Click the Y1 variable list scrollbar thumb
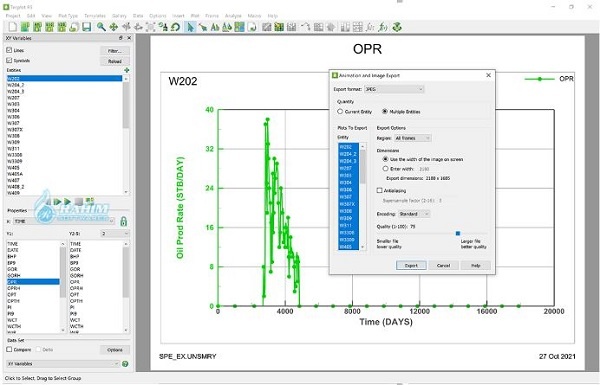Viewport: 600px width, 385px height. [x=63, y=272]
